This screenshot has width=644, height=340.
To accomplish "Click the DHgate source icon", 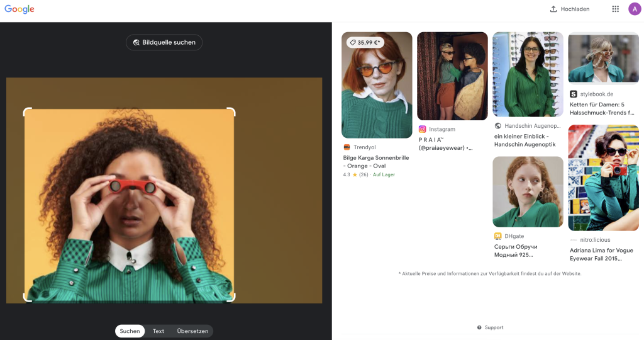I will pos(497,236).
